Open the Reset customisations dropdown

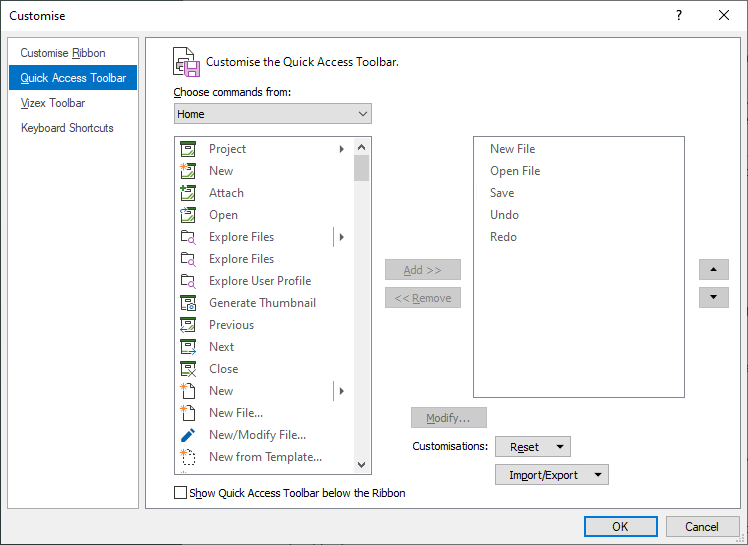click(x=533, y=447)
